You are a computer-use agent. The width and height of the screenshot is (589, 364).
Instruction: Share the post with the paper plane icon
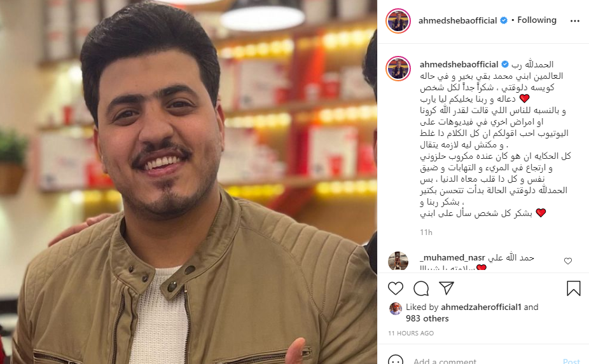click(447, 288)
